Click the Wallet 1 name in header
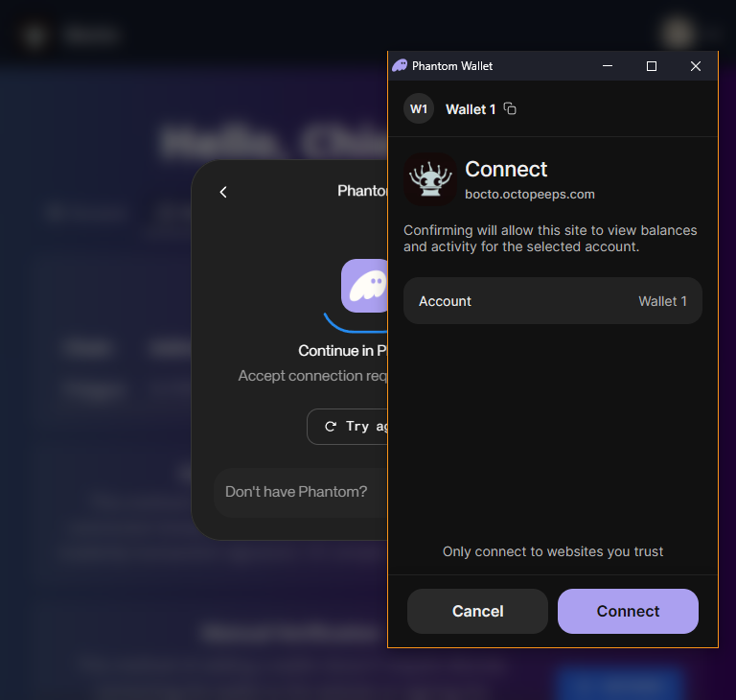The height and width of the screenshot is (700, 736). 470,109
